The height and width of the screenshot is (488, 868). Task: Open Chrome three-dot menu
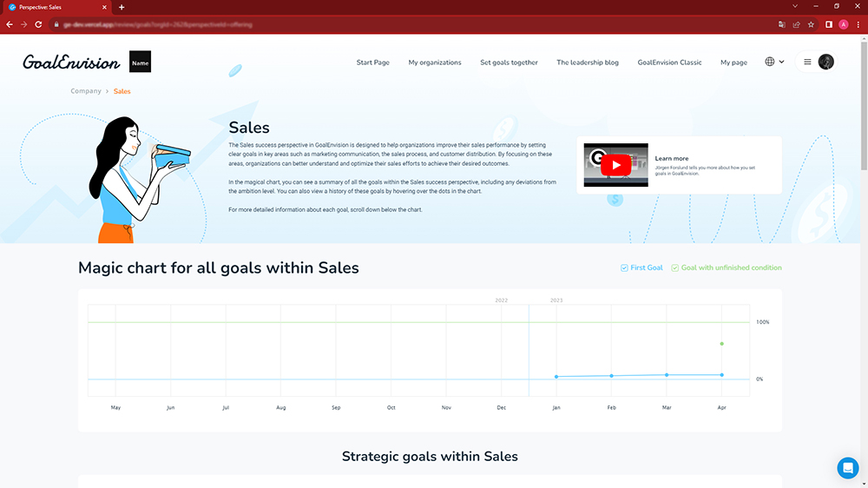[858, 24]
